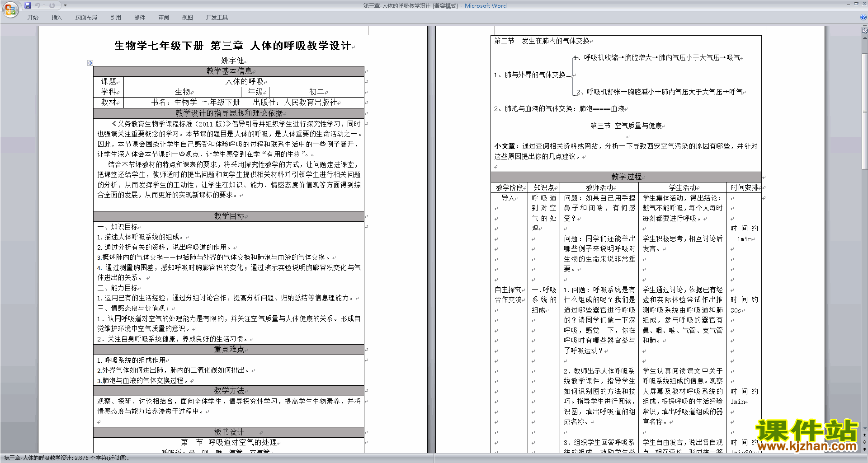Click the document title heading text
The height and width of the screenshot is (463, 868).
232,46
